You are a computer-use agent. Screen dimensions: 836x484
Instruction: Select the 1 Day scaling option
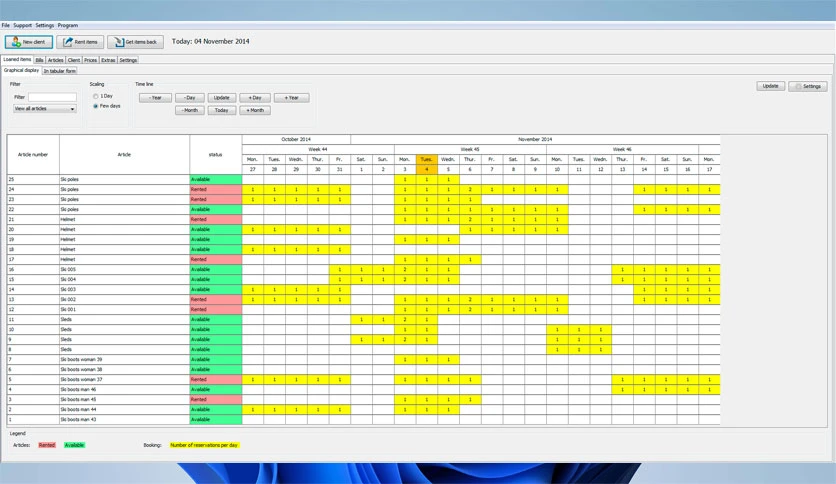[x=96, y=96]
